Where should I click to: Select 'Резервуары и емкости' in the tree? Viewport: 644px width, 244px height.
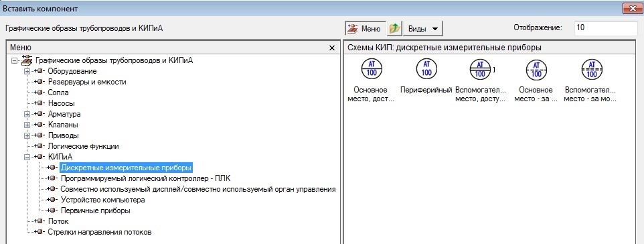tap(86, 82)
